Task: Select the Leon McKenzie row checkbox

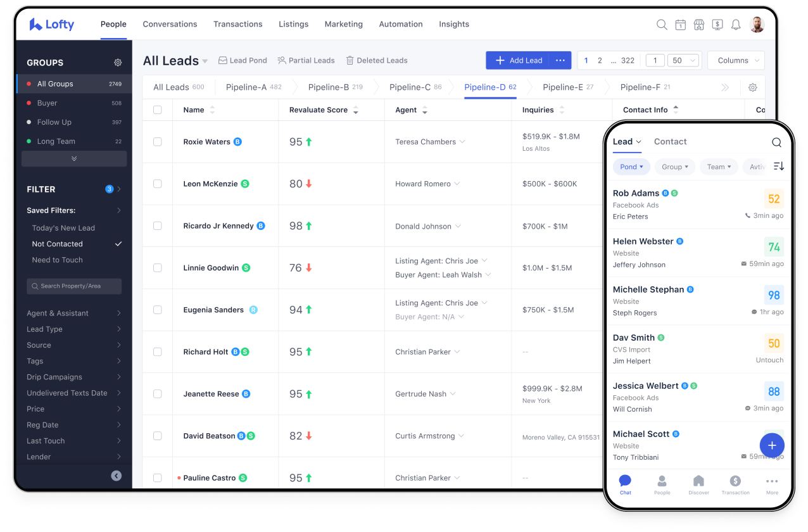Action: point(158,184)
